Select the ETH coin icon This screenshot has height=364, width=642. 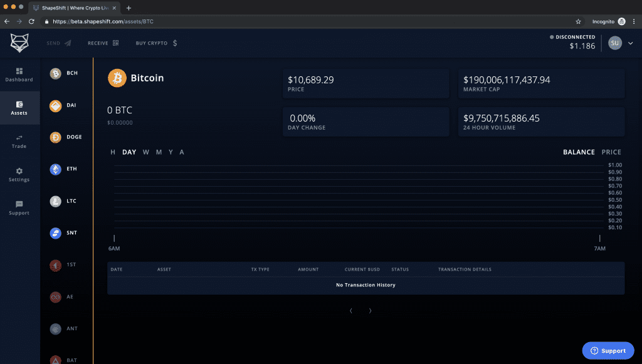[x=55, y=169]
